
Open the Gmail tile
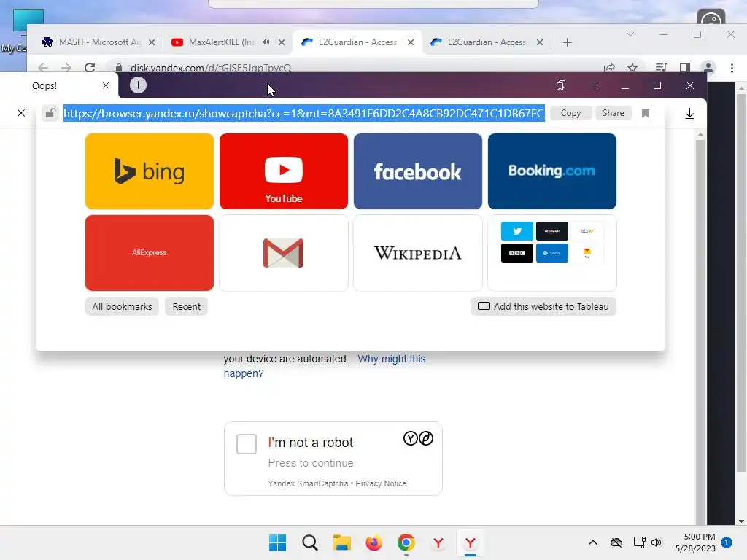click(x=284, y=253)
